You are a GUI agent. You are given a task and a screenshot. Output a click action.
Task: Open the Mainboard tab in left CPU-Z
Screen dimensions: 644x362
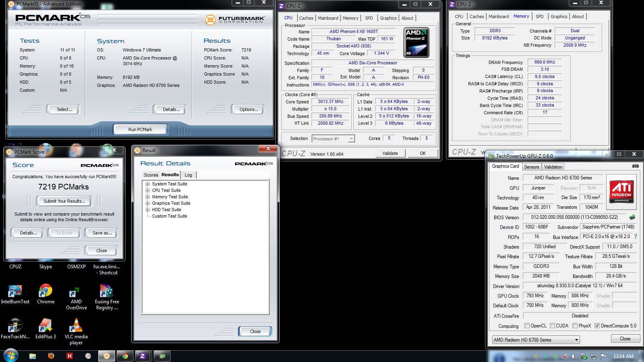[x=328, y=18]
